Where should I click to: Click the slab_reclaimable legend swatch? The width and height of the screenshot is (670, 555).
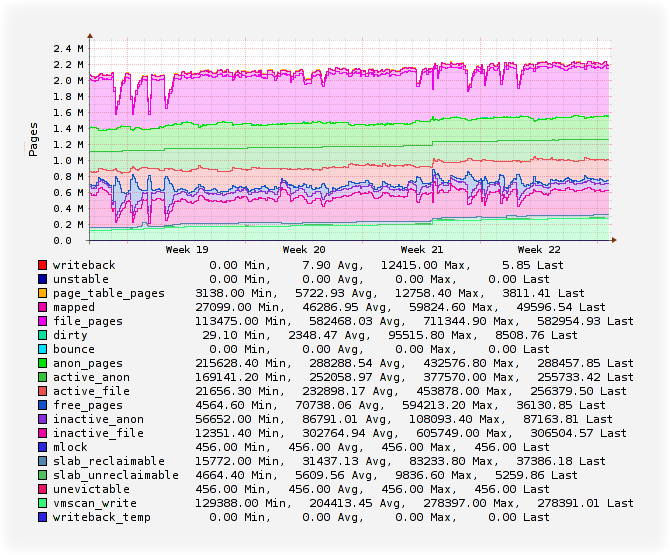click(x=42, y=461)
